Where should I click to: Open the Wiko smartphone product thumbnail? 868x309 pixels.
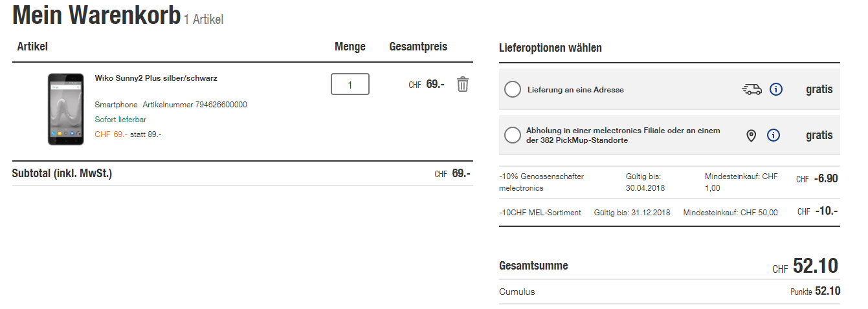(66, 109)
